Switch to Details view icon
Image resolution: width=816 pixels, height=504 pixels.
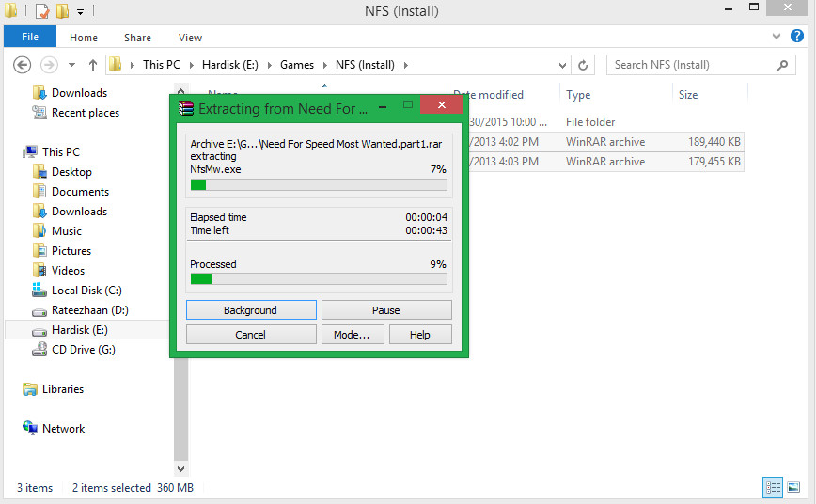coord(773,488)
